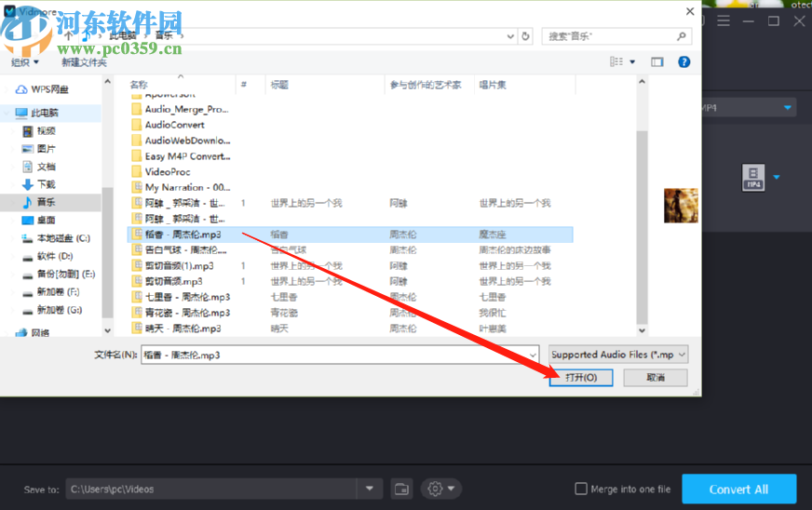The height and width of the screenshot is (510, 812).
Task: Open 图片 folder in sidebar
Action: 46,149
